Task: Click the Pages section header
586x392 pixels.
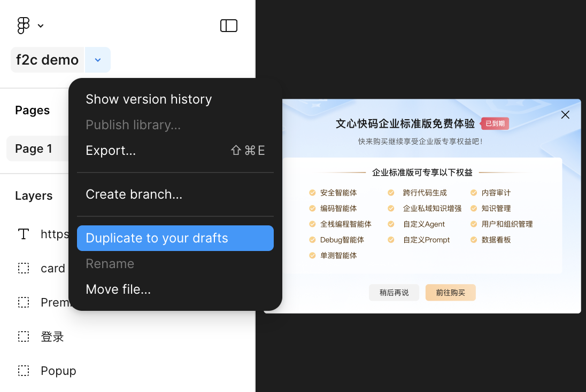Action: point(33,110)
